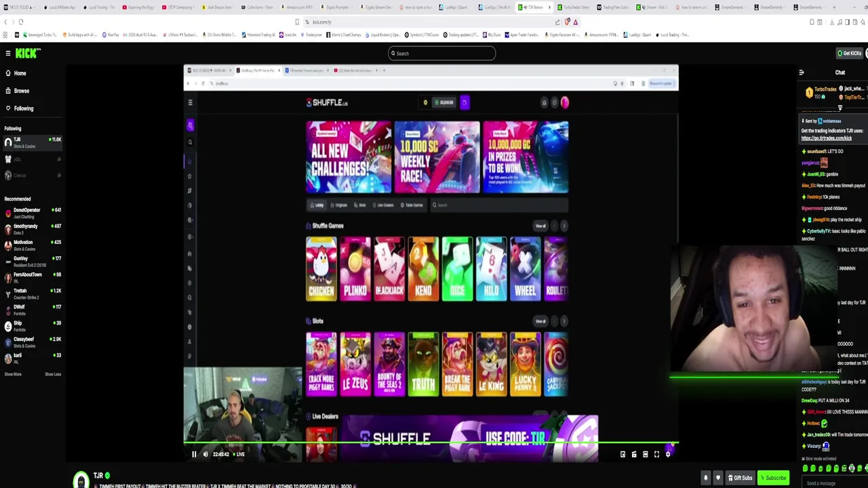
Task: Open FernAboutTown recommended channel
Action: point(32,278)
